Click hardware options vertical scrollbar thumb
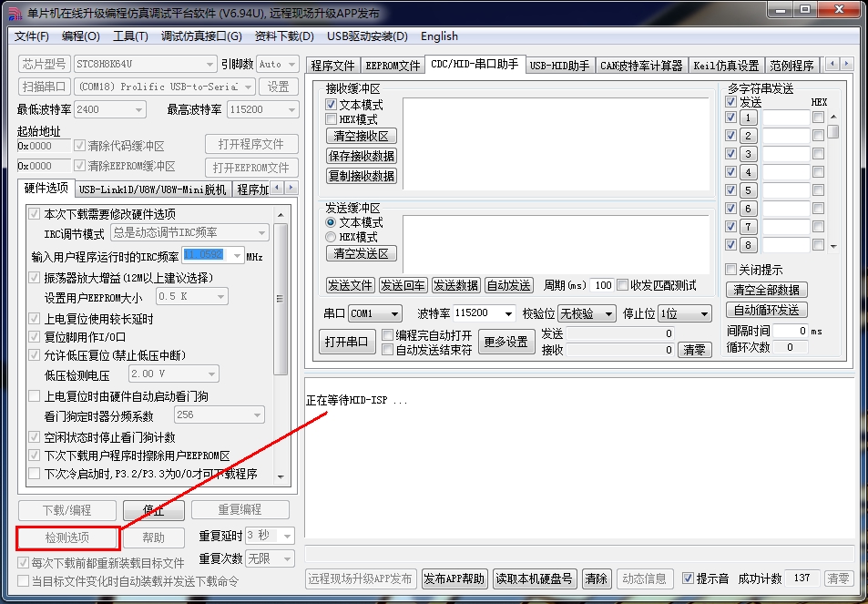Viewport: 868px width, 604px height. click(281, 299)
